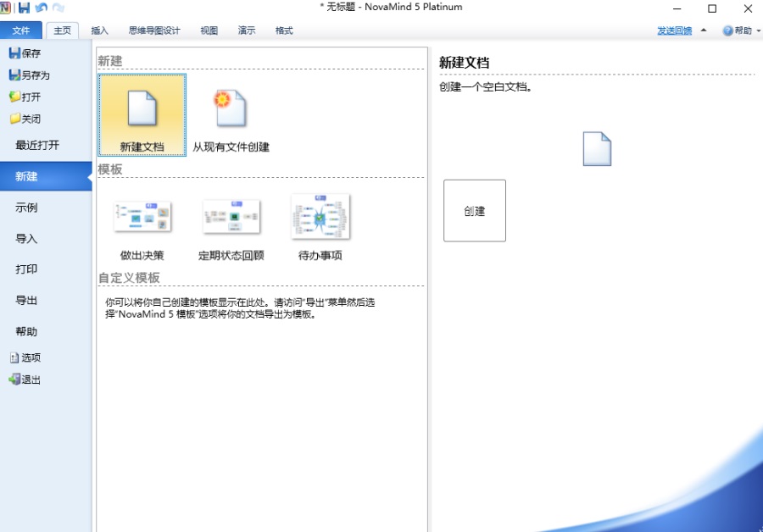
Task: Maximize the NovaMind window
Action: 712,8
